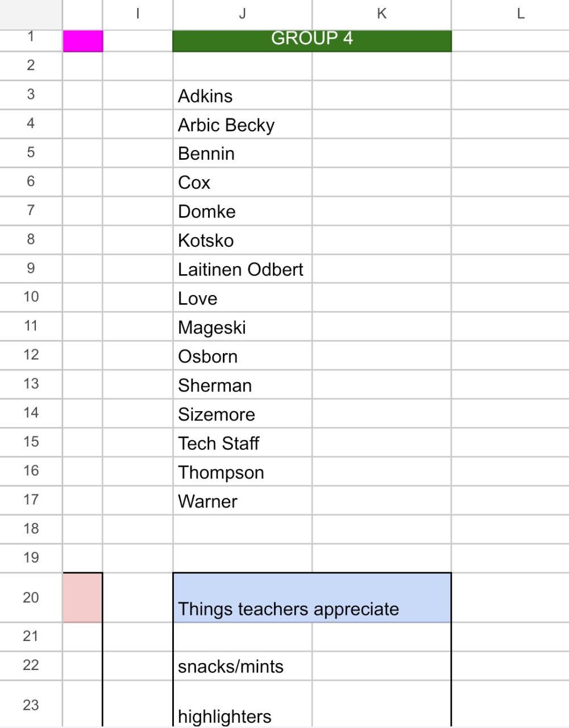Click the Things teachers appreciate cell

click(312, 598)
